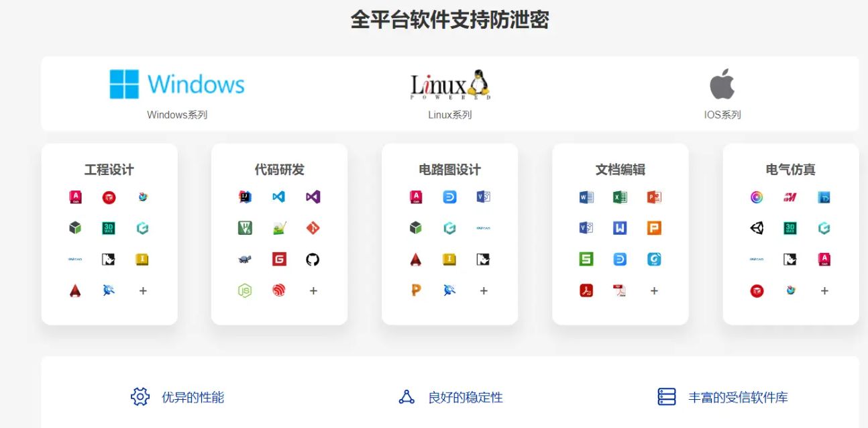Click the orange WPS Presentation P icon
The width and height of the screenshot is (868, 428).
pos(654,228)
